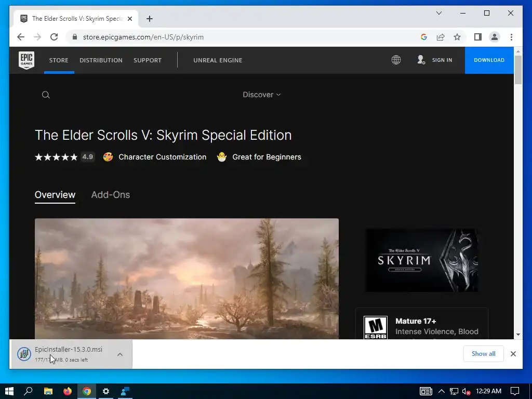
Task: Open a new tab with the plus icon
Action: point(150,19)
